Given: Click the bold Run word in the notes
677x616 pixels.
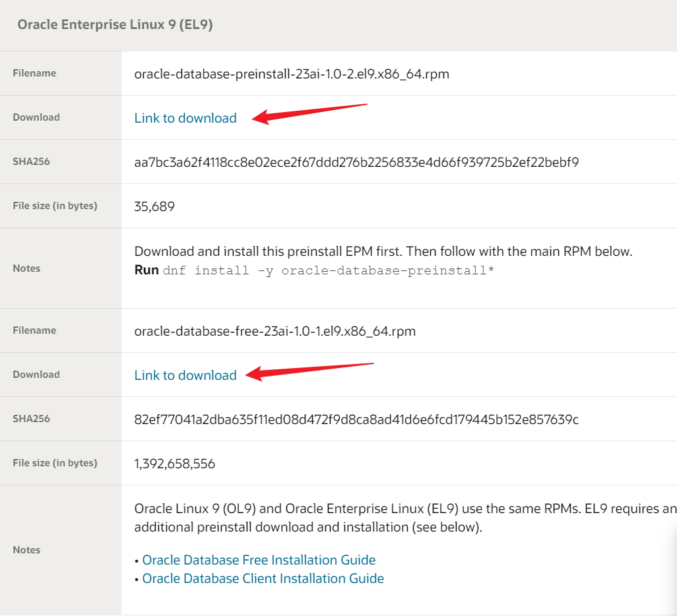Looking at the screenshot, I should [146, 270].
